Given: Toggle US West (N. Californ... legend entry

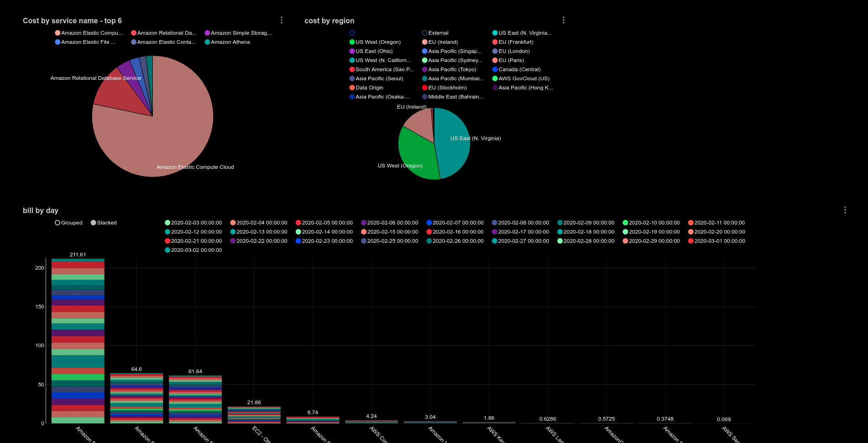Looking at the screenshot, I should pyautogui.click(x=380, y=60).
